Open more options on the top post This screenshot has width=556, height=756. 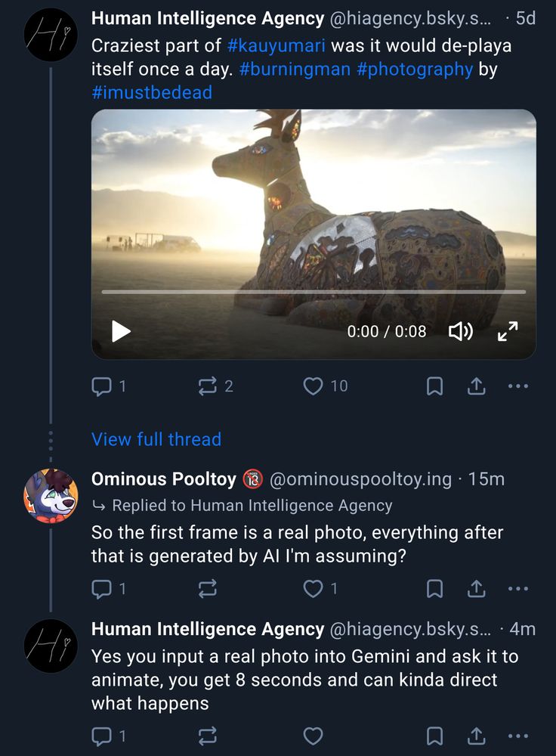point(518,386)
